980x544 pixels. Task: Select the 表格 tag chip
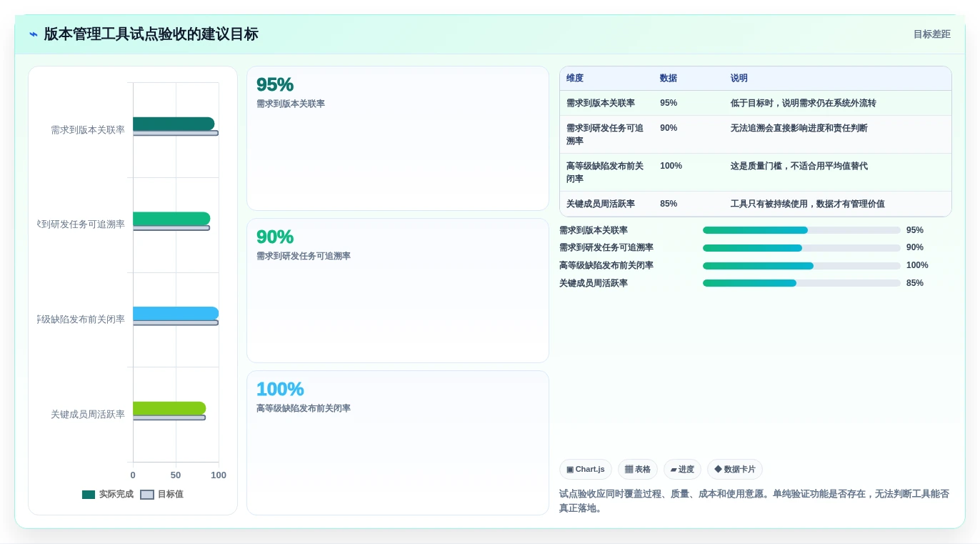pos(638,470)
